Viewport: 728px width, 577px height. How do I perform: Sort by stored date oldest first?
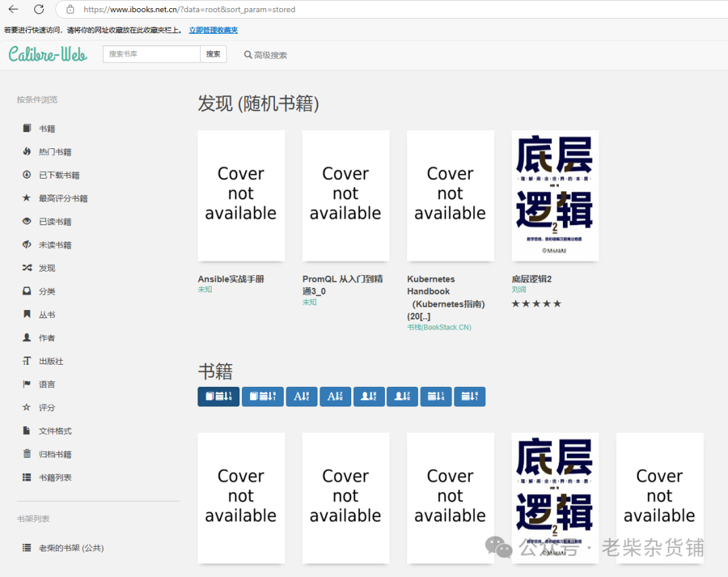[x=263, y=396]
